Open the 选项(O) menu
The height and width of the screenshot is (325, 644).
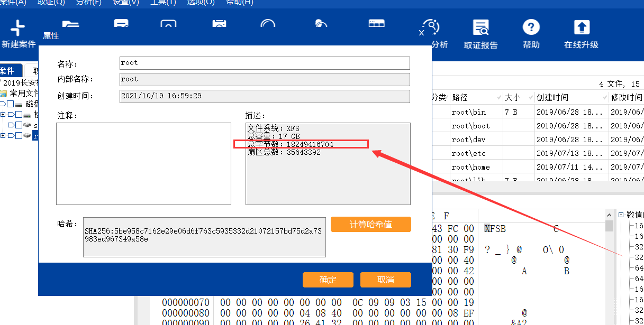click(x=201, y=3)
